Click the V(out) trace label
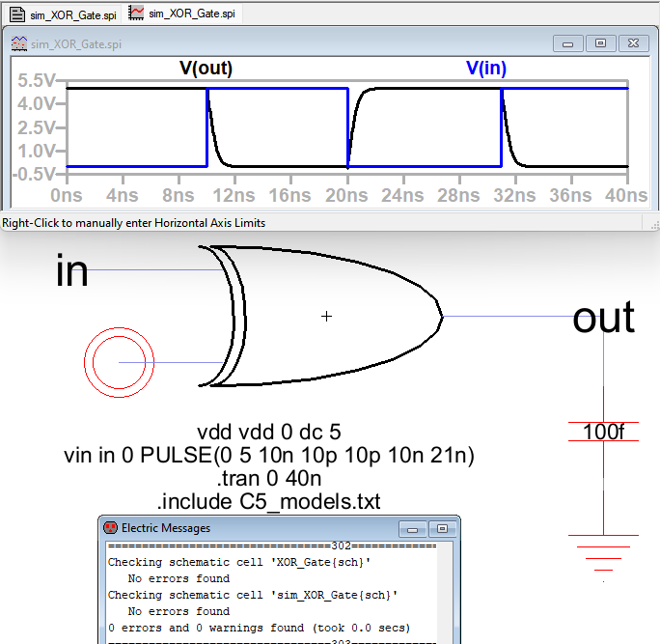This screenshot has height=644, width=660. pos(206,69)
